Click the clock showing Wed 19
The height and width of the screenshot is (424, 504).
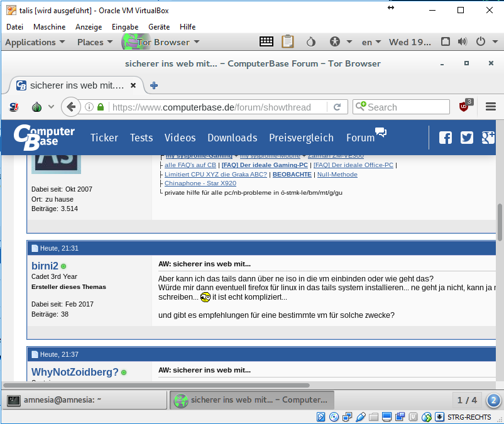tap(410, 42)
